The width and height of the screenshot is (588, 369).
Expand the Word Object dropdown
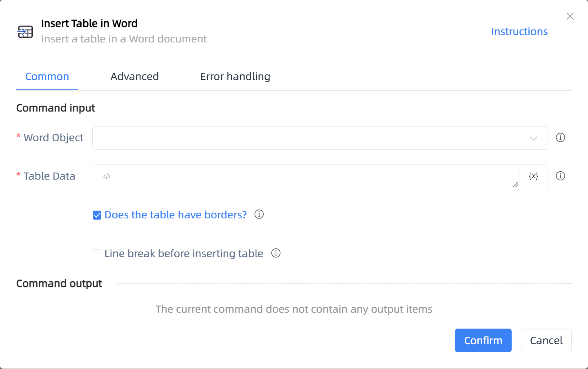coord(320,138)
